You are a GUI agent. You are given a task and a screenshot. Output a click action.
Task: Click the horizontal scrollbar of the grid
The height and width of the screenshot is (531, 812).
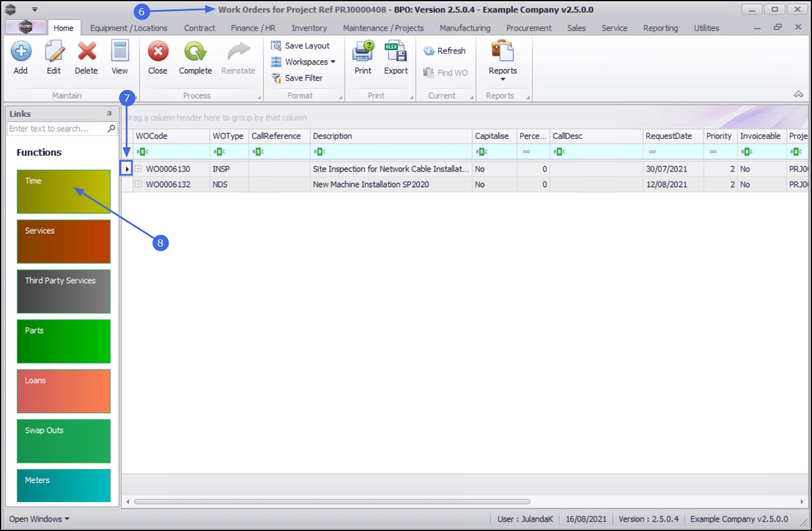tap(332, 502)
